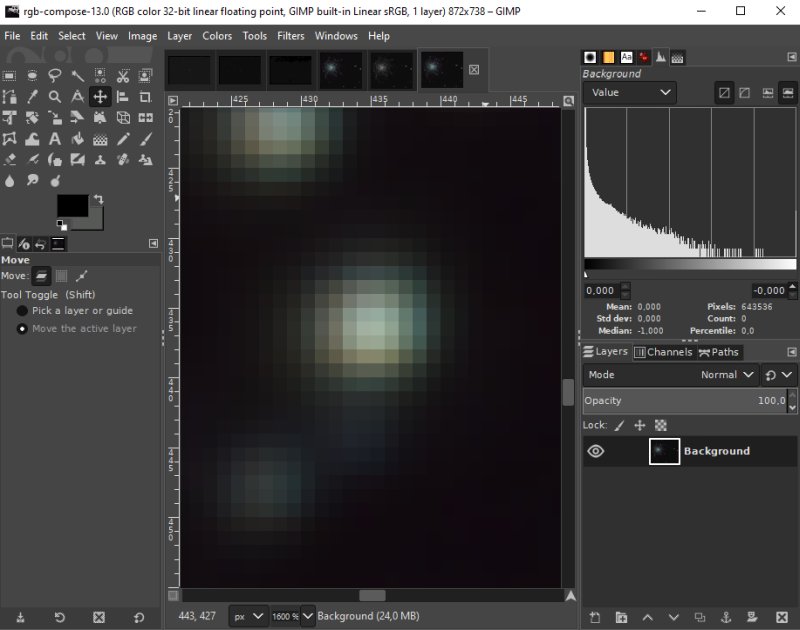Open the px unit dropdown
This screenshot has height=630, width=800.
point(247,616)
